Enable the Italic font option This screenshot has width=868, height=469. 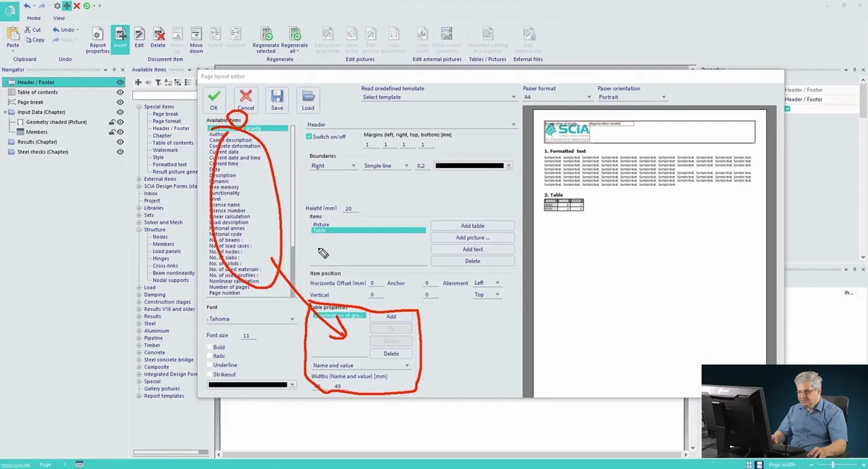[x=210, y=356]
